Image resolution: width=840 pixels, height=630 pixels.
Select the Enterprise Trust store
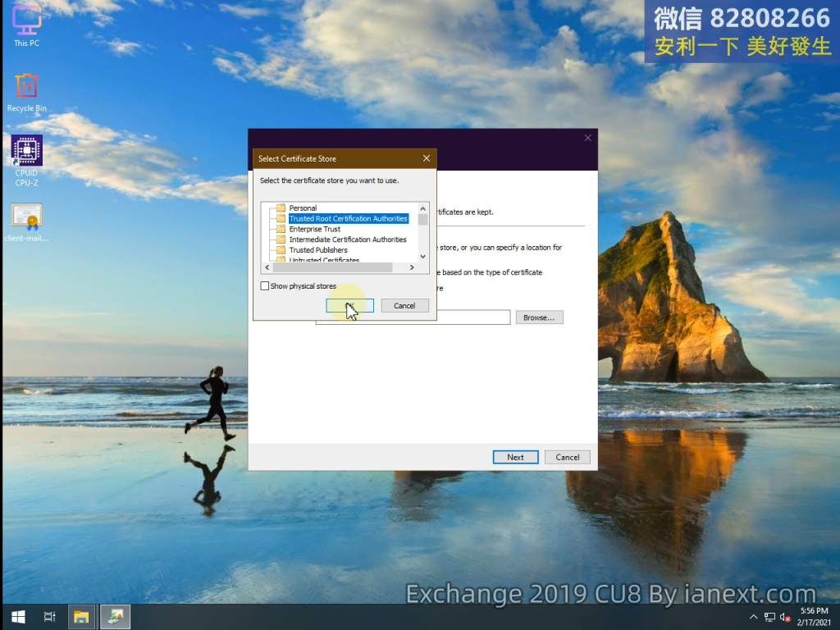pos(314,230)
